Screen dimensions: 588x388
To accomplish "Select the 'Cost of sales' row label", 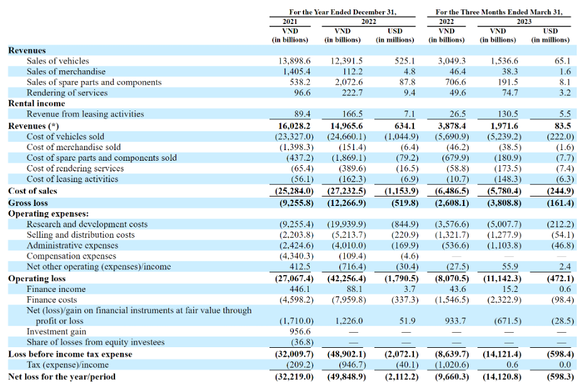I will [x=33, y=191].
